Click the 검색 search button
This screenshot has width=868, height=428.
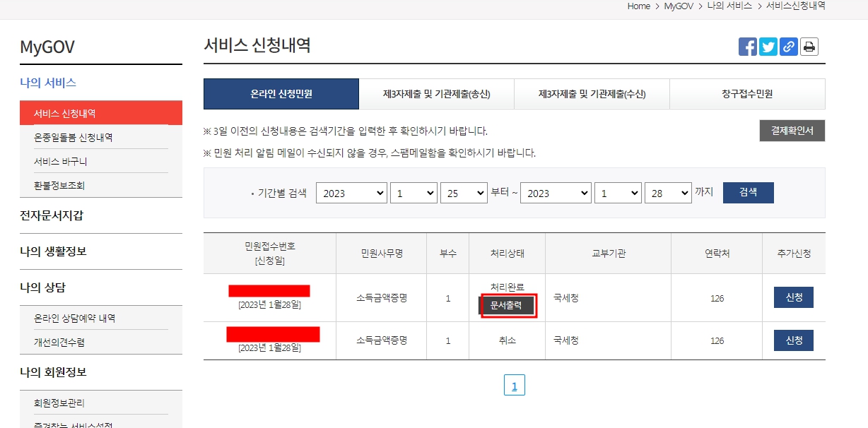[748, 192]
